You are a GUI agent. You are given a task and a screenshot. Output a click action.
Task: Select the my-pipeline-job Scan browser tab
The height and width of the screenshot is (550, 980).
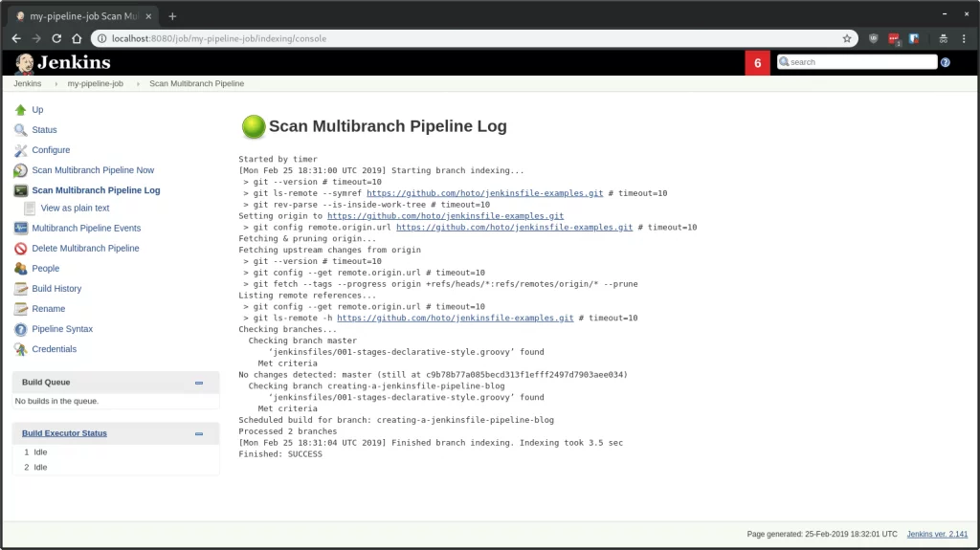(x=83, y=16)
